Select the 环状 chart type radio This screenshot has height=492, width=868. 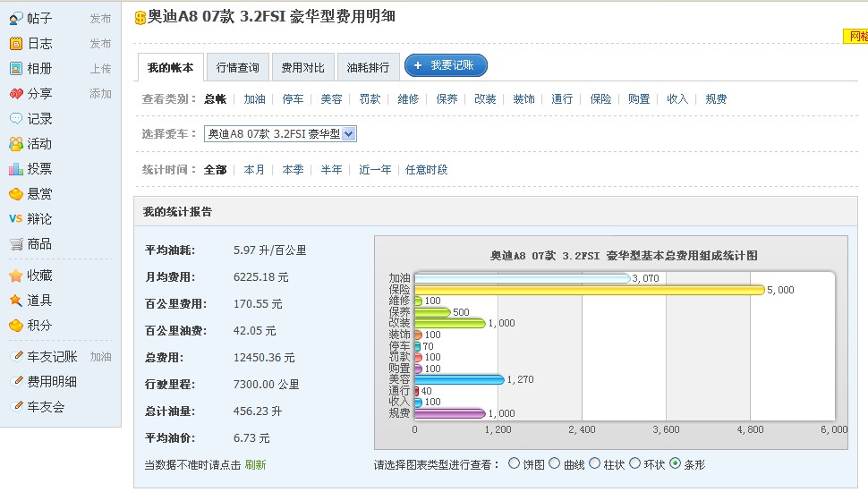pyautogui.click(x=635, y=463)
